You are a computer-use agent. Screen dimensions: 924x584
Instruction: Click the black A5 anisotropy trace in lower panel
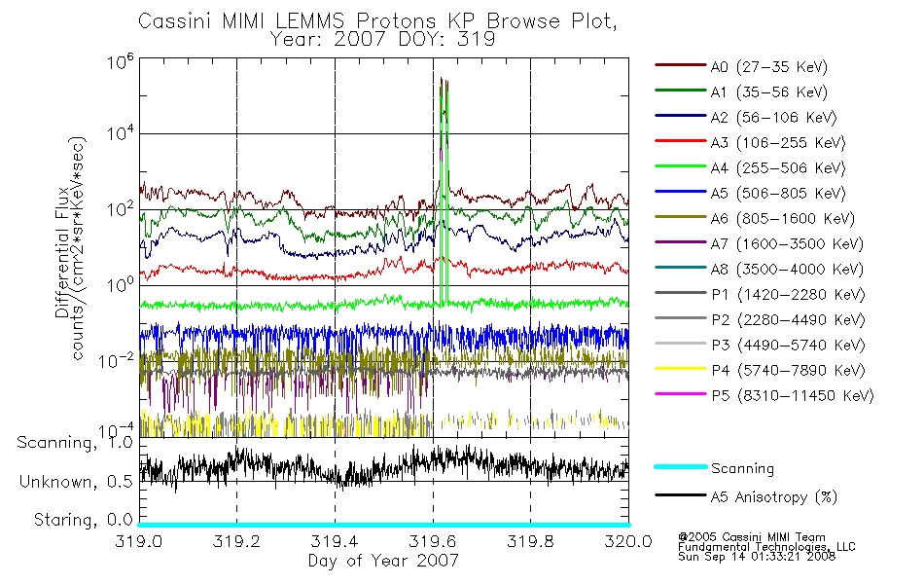(x=383, y=466)
